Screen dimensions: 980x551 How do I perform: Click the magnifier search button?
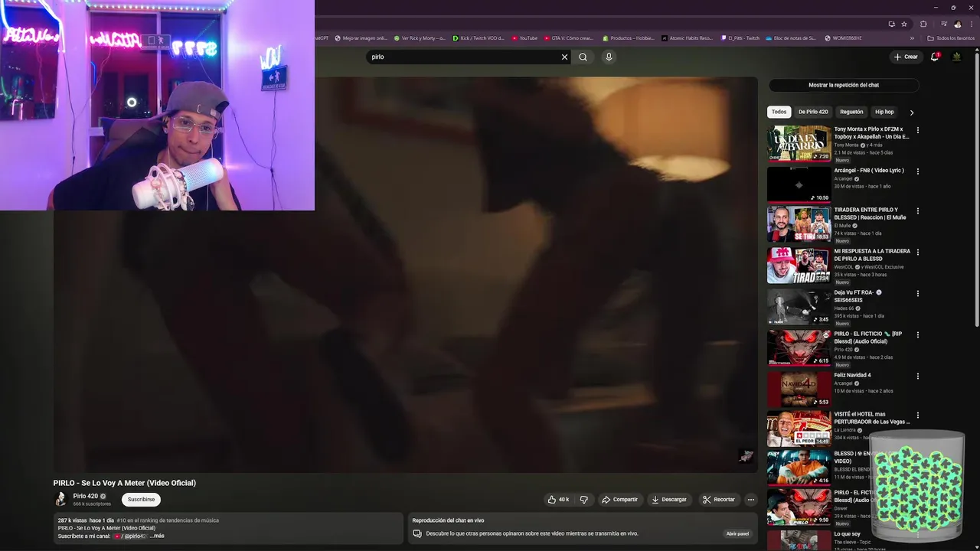coord(583,57)
